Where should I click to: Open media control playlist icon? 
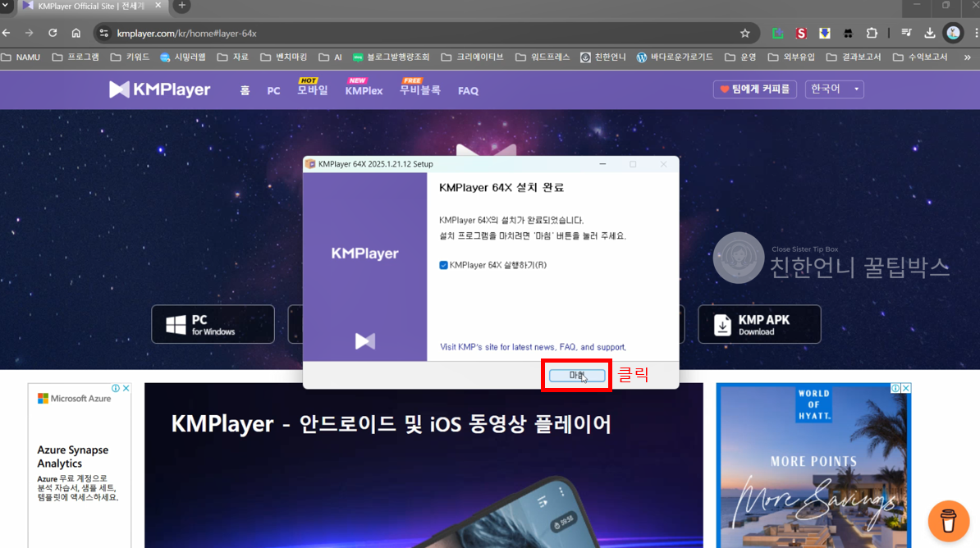[906, 33]
